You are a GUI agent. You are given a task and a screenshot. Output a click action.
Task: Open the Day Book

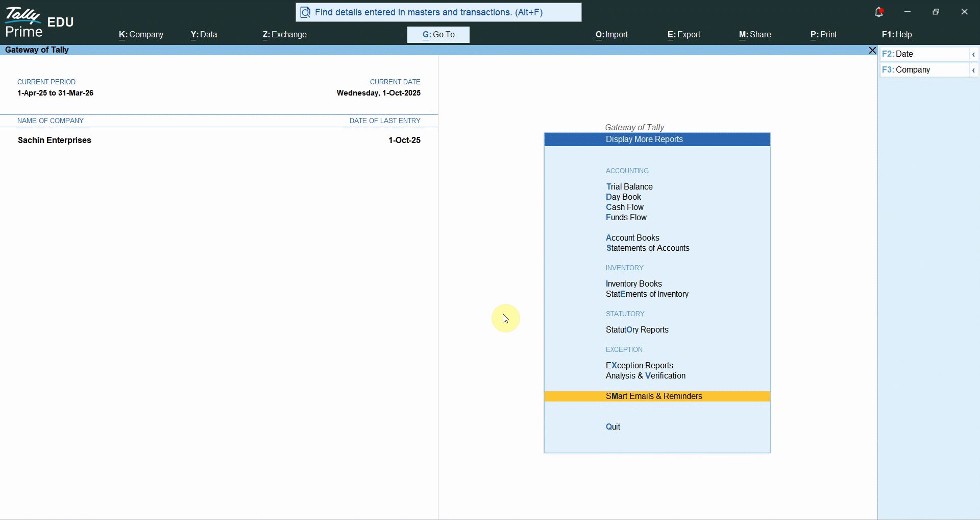pyautogui.click(x=623, y=197)
